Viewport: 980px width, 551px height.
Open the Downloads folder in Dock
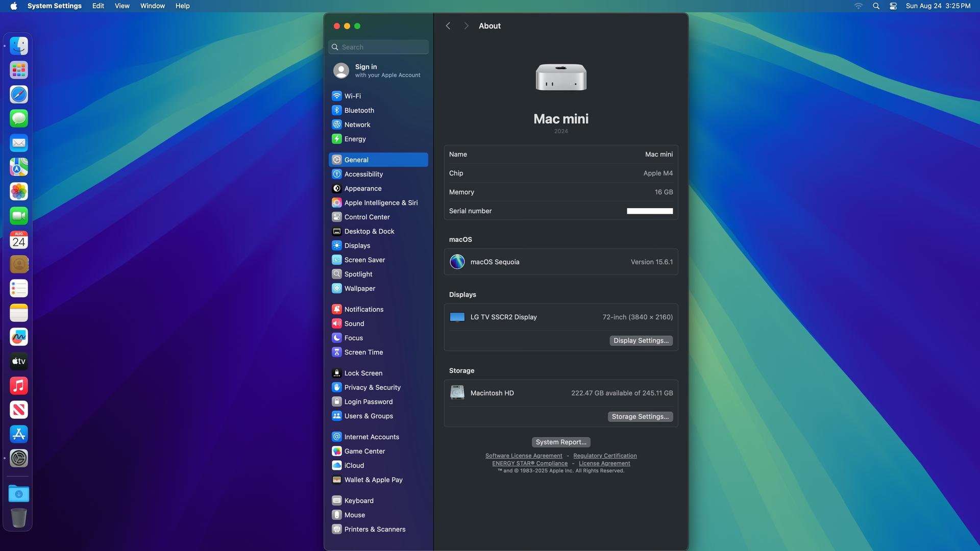tap(19, 493)
